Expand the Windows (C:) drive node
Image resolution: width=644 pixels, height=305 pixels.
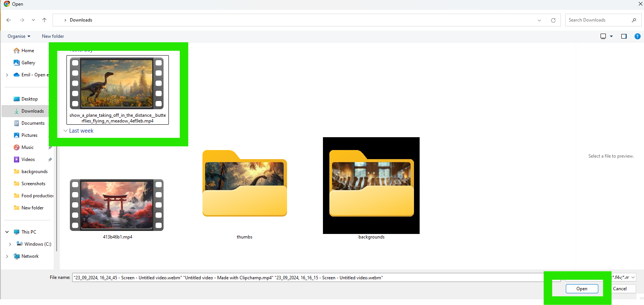click(10, 244)
